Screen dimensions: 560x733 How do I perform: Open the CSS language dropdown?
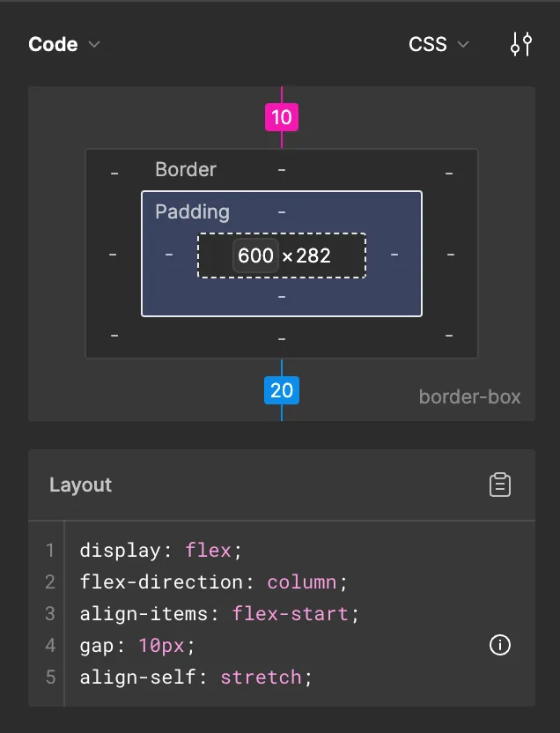tap(438, 45)
